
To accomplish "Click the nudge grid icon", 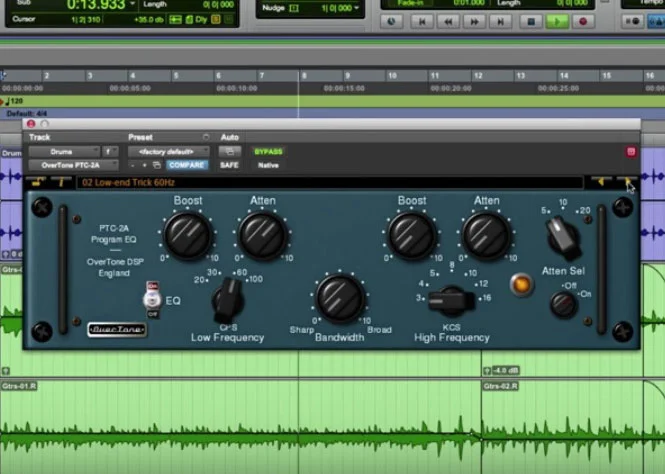I will 294,8.
